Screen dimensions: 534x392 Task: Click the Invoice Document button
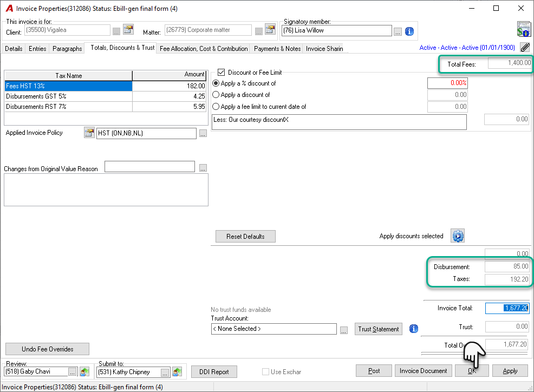point(424,370)
